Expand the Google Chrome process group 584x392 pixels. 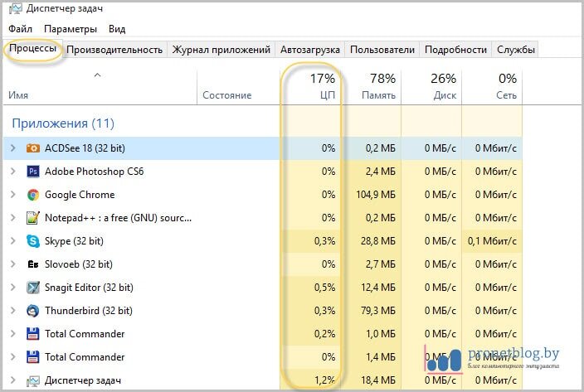tap(13, 195)
